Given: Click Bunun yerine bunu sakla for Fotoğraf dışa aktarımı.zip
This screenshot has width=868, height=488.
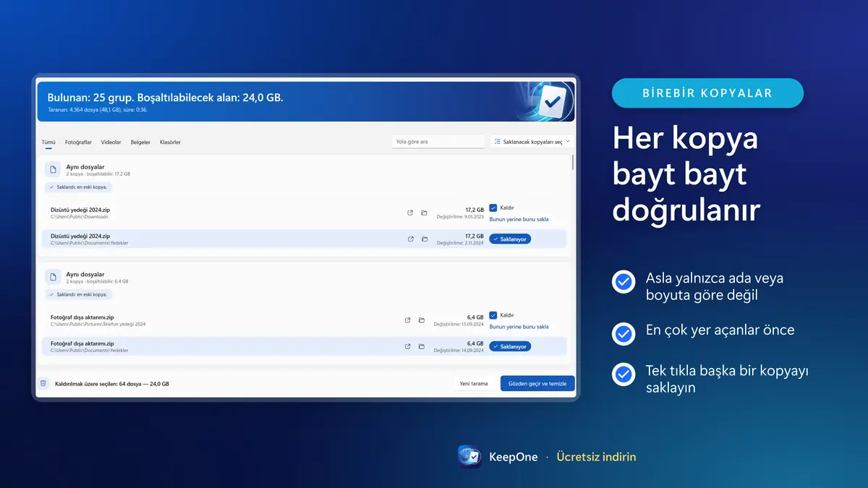Looking at the screenshot, I should click(x=519, y=327).
